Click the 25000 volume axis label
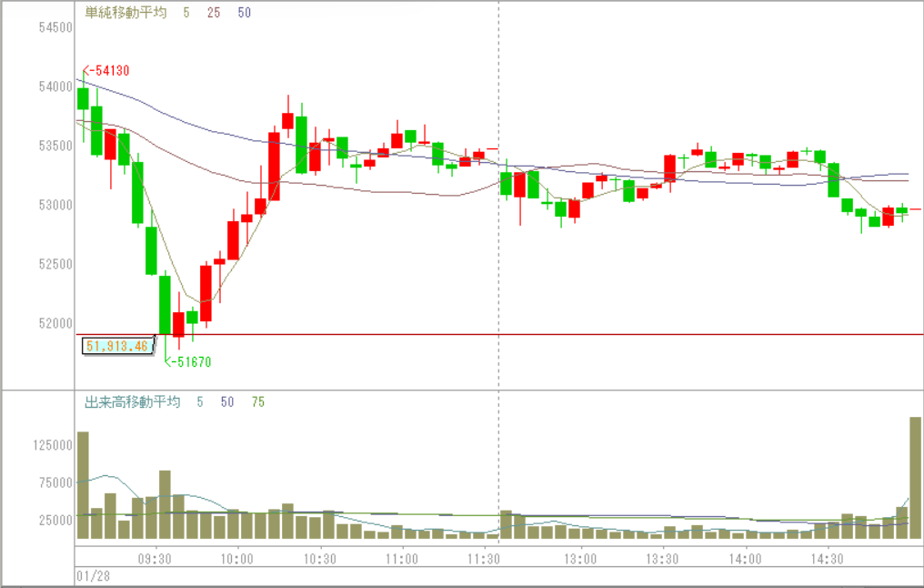This screenshot has width=924, height=588. click(55, 520)
